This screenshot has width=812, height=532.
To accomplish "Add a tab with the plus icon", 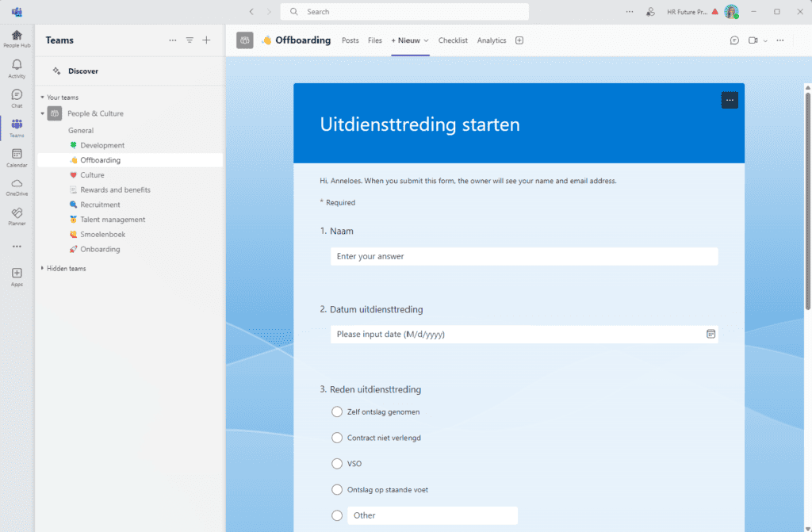I will [x=519, y=40].
